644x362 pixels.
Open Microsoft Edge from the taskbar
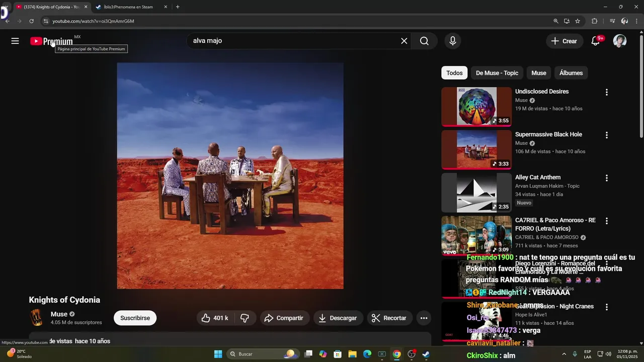pyautogui.click(x=367, y=354)
